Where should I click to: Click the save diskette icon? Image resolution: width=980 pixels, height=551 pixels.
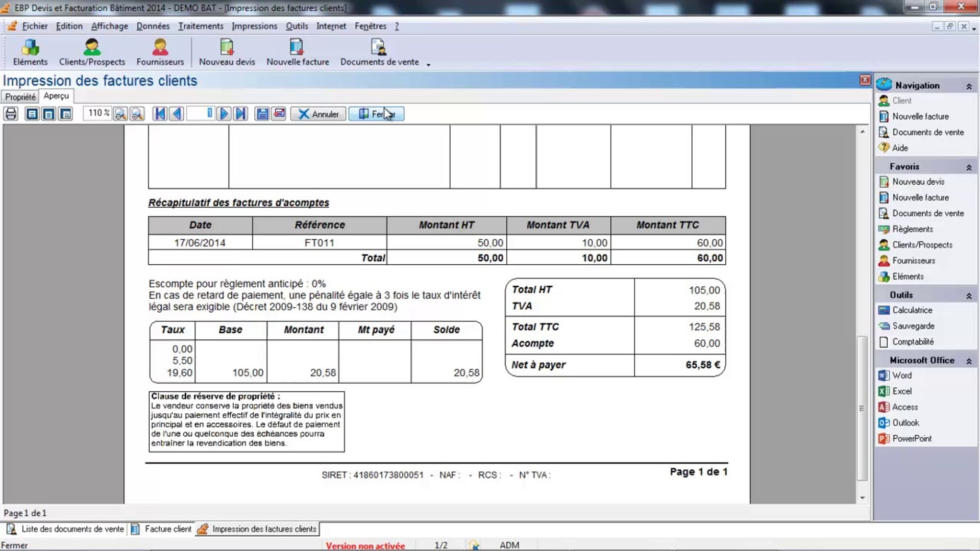(262, 114)
